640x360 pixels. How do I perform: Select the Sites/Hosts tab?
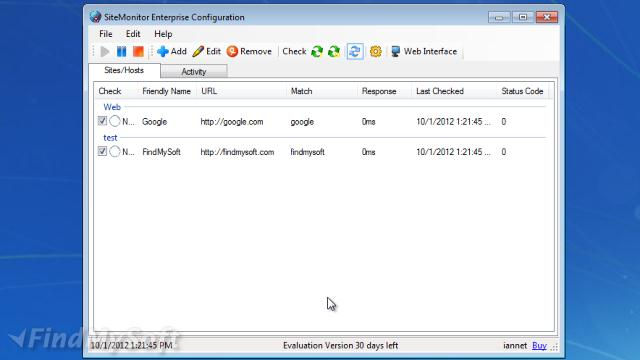(x=124, y=70)
